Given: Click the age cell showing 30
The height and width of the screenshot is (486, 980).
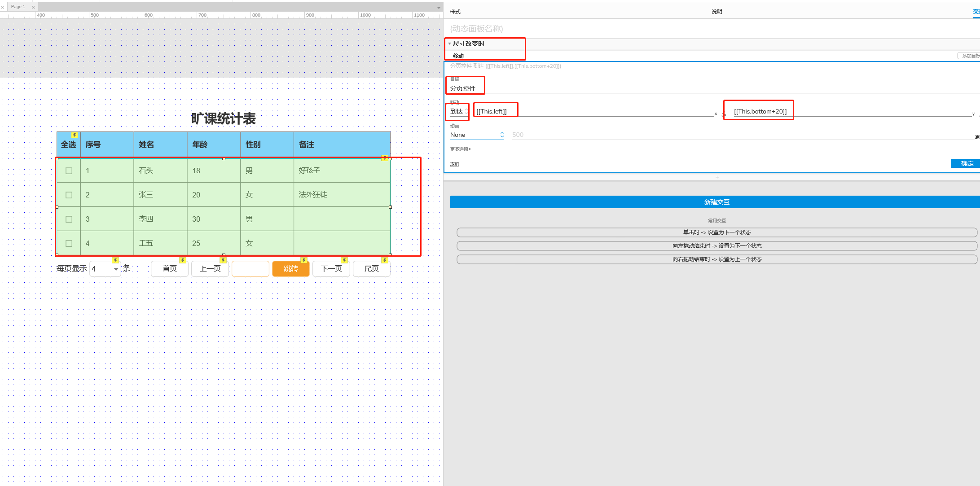Looking at the screenshot, I should pyautogui.click(x=214, y=219).
